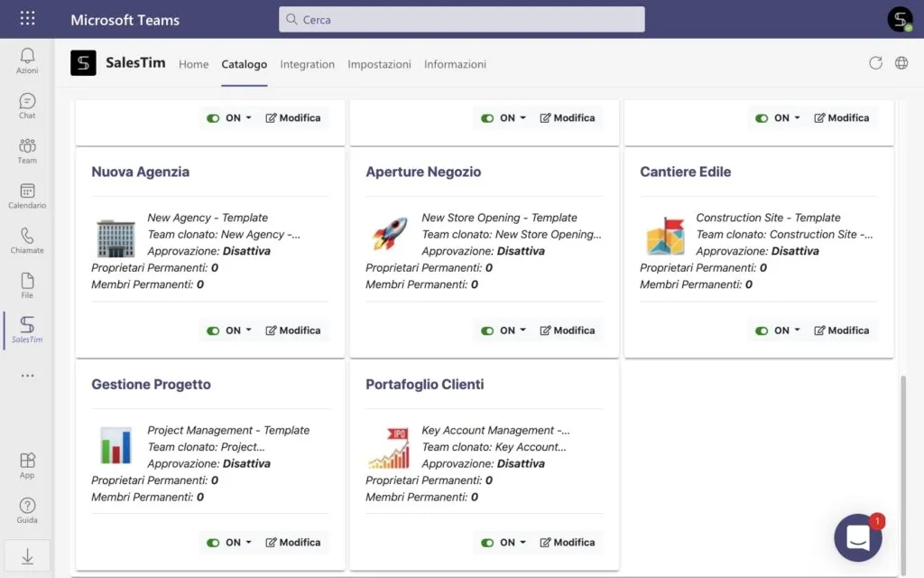This screenshot has height=578, width=924.
Task: Expand ON dropdown arrow for Cantiere Edile
Action: (798, 330)
